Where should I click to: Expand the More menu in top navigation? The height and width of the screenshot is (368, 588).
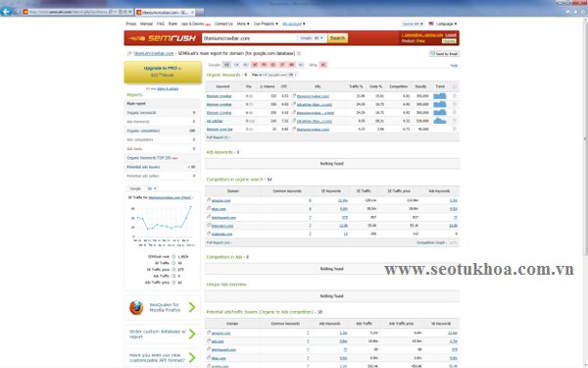tap(243, 24)
